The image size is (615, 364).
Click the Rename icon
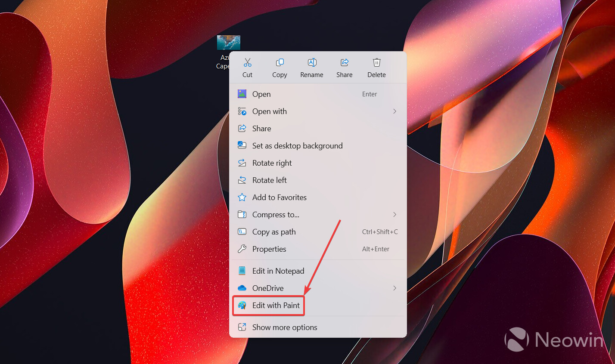(312, 63)
